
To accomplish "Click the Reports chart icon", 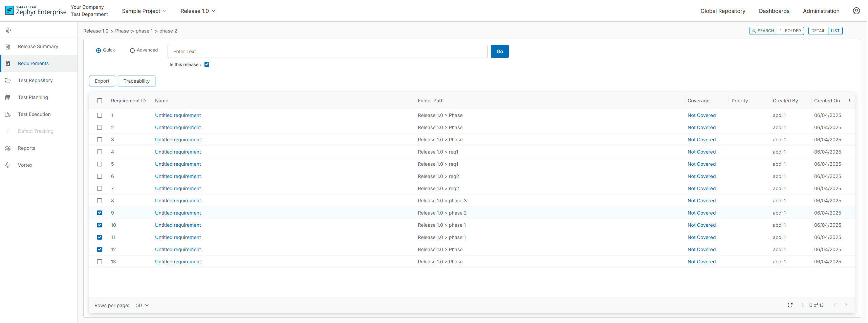I will [8, 148].
